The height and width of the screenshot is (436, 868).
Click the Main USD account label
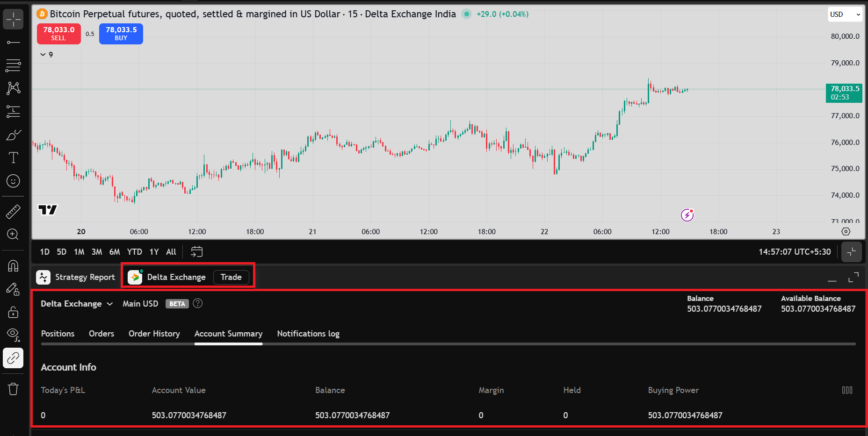coord(140,304)
